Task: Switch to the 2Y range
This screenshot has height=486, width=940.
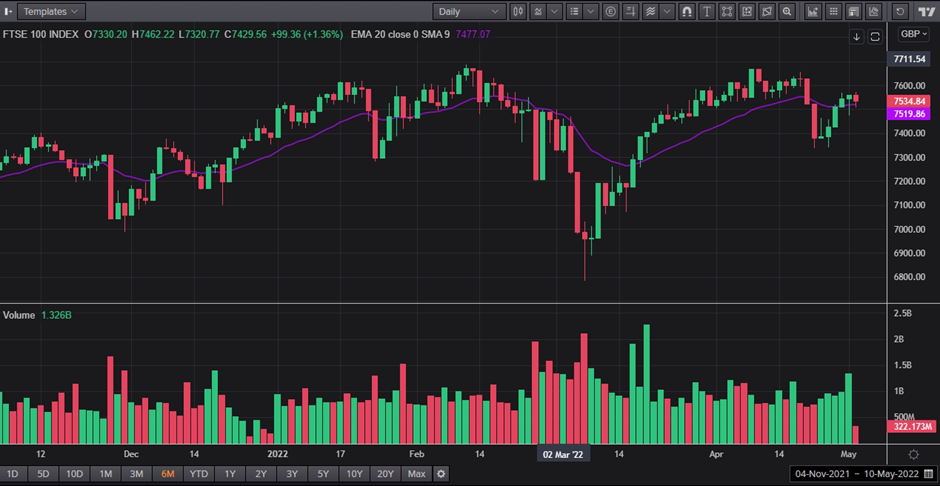Action: tap(261, 474)
